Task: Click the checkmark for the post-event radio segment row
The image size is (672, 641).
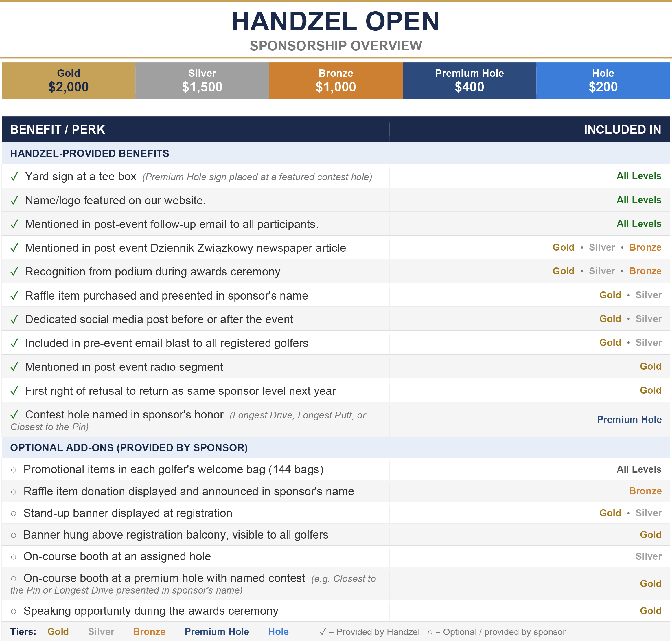Action: tap(14, 367)
